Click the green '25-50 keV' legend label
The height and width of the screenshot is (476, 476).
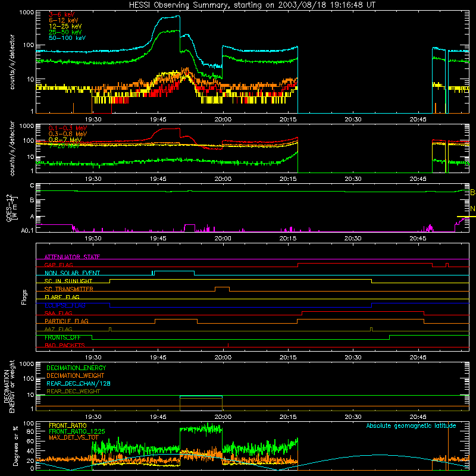(x=65, y=32)
